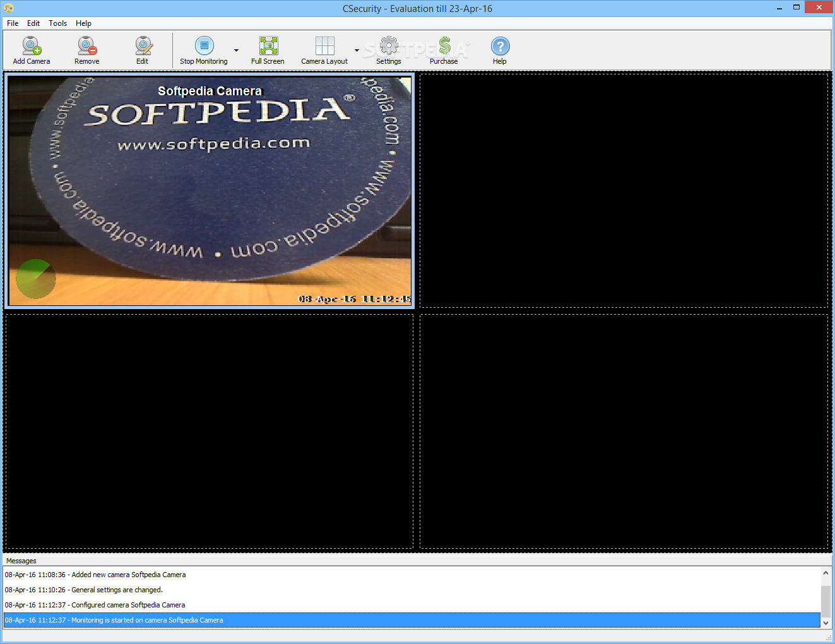Click the Purchase dollar icon

(444, 50)
